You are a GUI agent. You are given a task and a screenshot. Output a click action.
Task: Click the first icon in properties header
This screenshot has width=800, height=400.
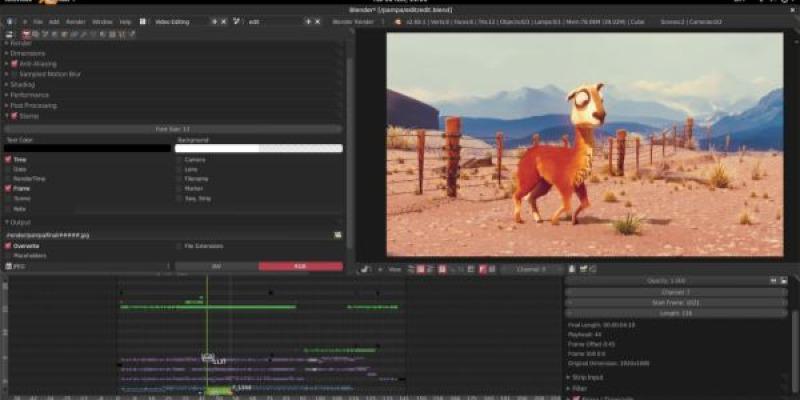[x=10, y=33]
